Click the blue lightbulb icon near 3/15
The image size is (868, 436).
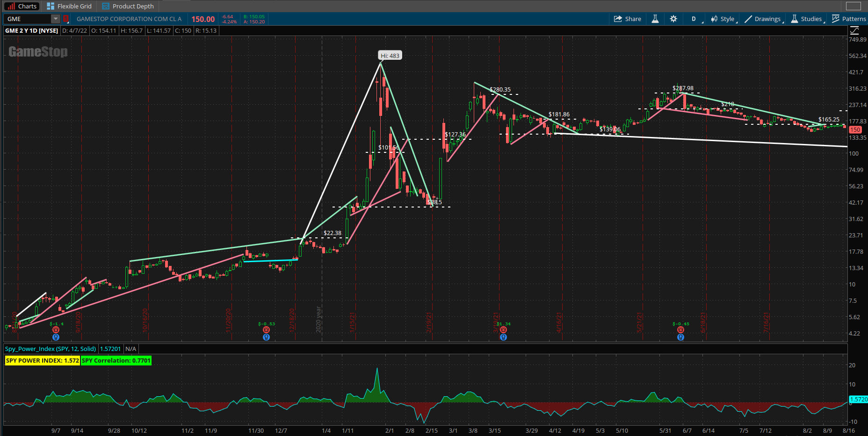tap(503, 337)
